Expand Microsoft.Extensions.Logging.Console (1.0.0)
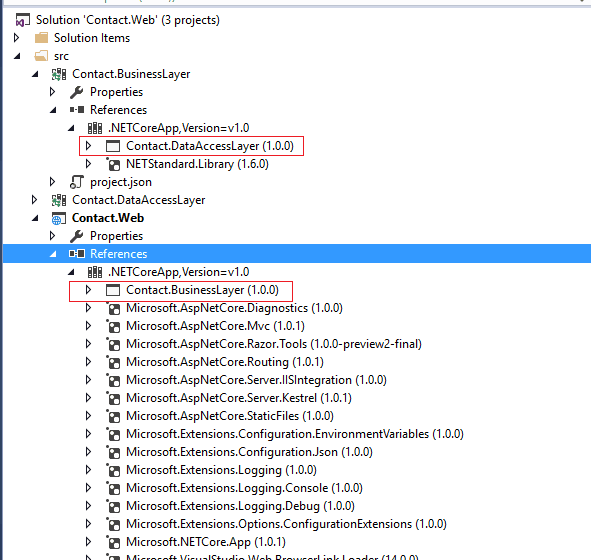Viewport: 591px width, 560px height. (89, 488)
